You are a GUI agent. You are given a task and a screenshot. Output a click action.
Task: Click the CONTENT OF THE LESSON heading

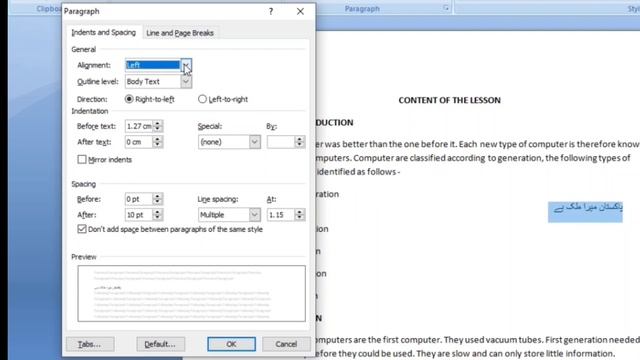(449, 100)
